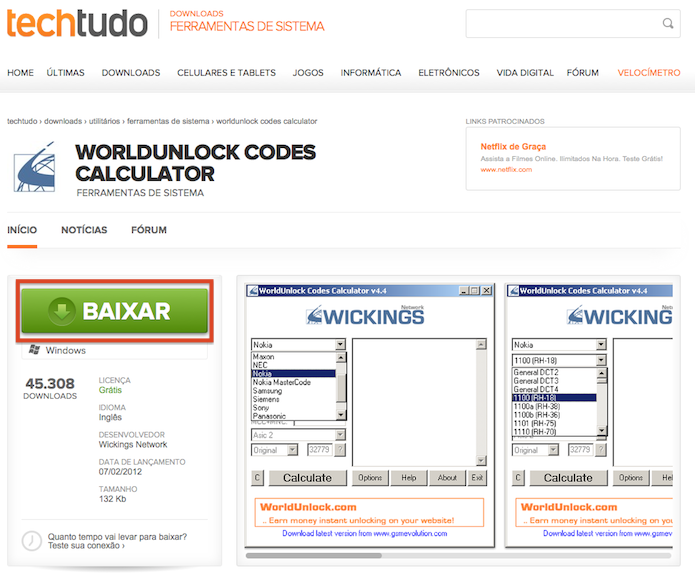Click the techtudo logo

[77, 23]
